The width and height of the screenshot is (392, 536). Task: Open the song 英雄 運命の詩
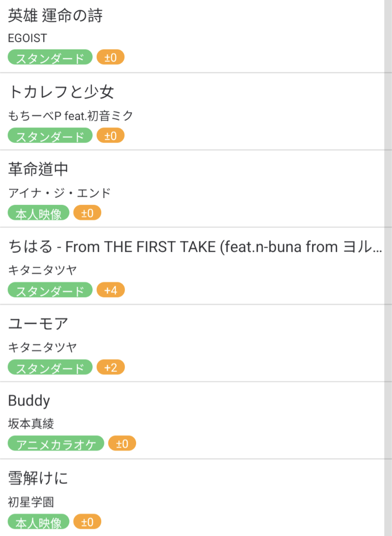click(x=55, y=16)
